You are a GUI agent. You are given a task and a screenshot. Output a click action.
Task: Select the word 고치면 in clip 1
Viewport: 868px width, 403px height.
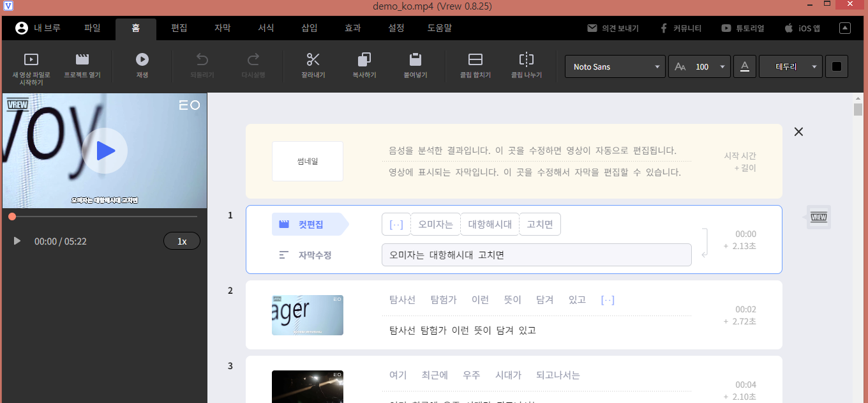[x=540, y=224]
